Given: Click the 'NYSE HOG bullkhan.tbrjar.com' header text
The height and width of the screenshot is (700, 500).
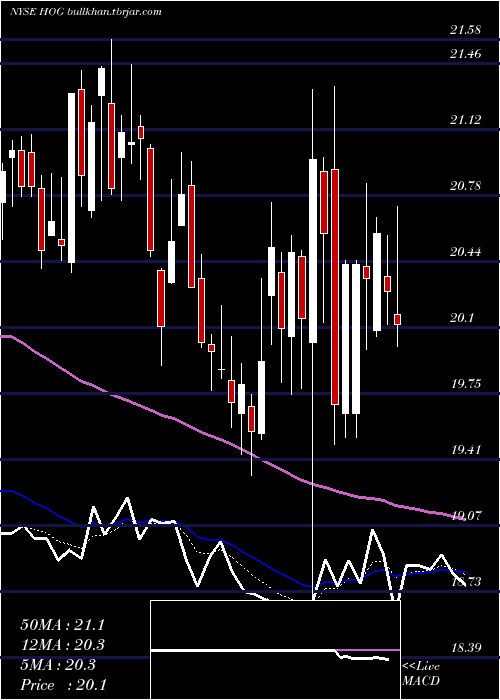Looking at the screenshot, I should 85,12.
